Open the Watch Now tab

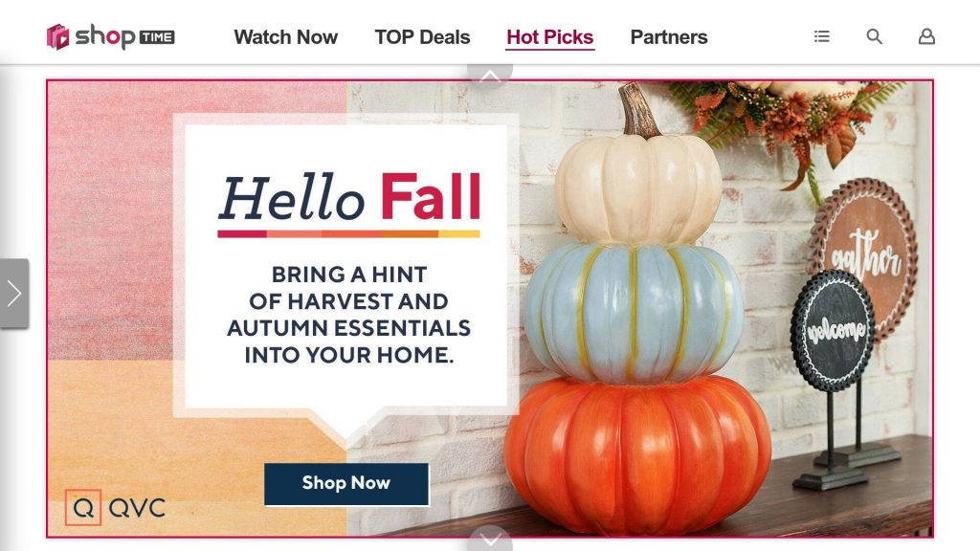coord(285,37)
